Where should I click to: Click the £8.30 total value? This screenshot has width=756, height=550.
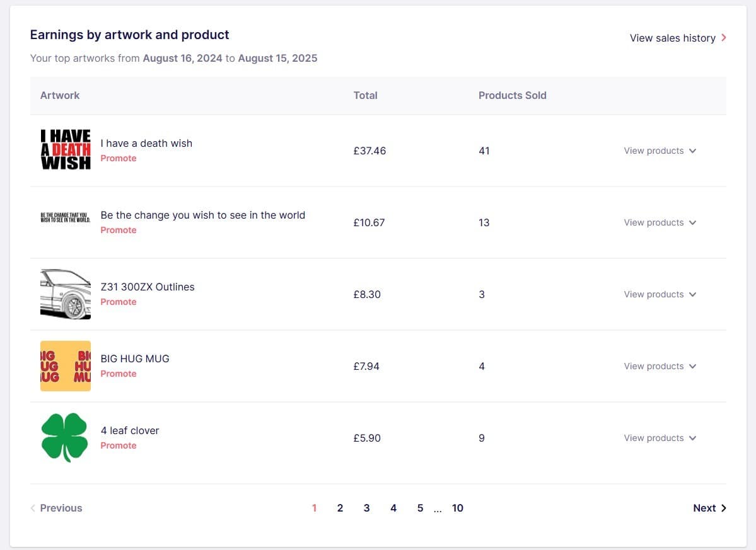(367, 294)
